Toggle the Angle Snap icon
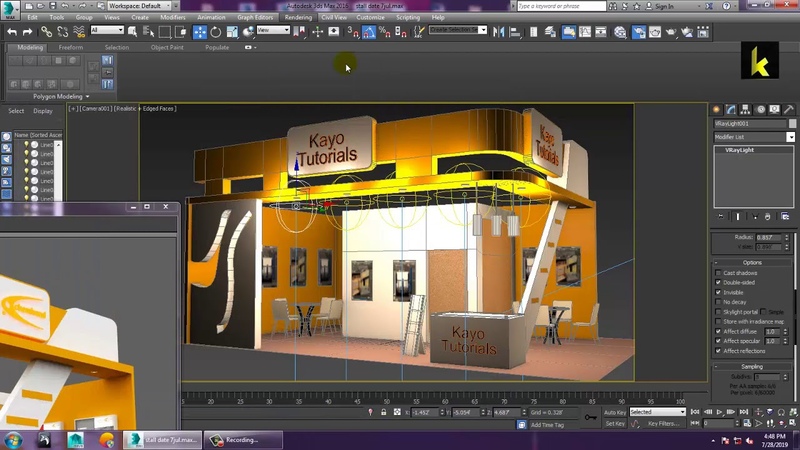This screenshot has width=800, height=450. point(369,32)
